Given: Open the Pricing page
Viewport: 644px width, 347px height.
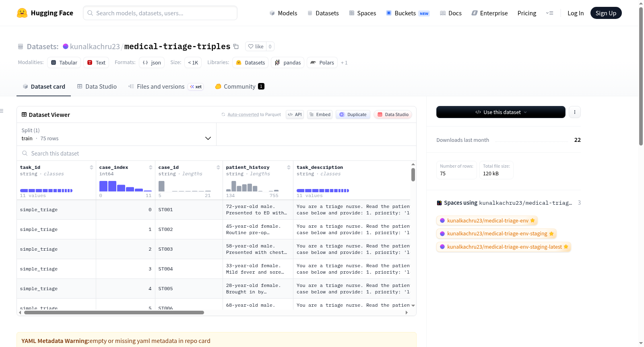Looking at the screenshot, I should (527, 13).
